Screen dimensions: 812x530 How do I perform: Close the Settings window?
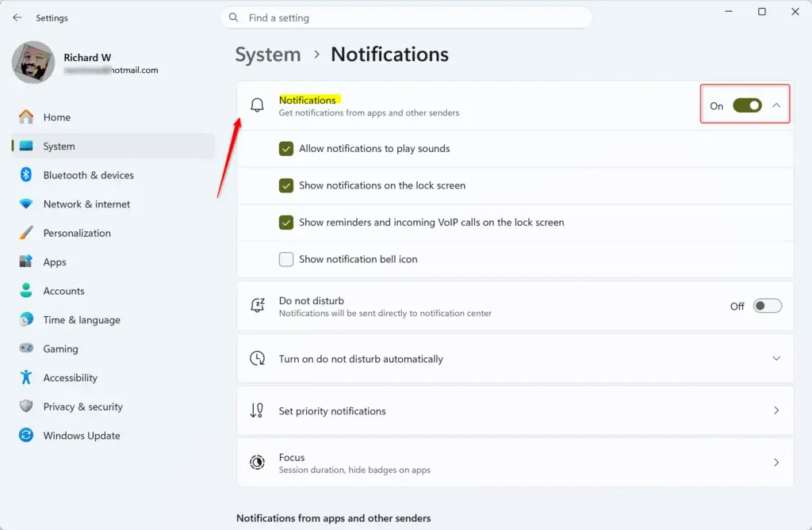(x=795, y=11)
